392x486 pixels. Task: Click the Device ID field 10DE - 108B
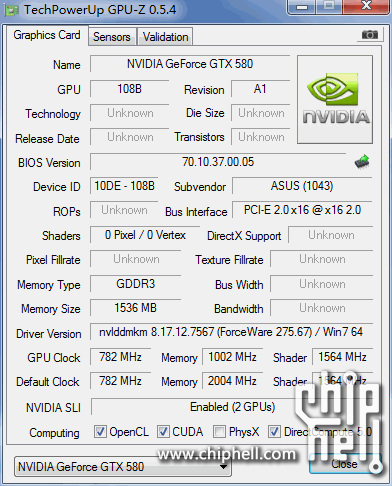point(124,186)
